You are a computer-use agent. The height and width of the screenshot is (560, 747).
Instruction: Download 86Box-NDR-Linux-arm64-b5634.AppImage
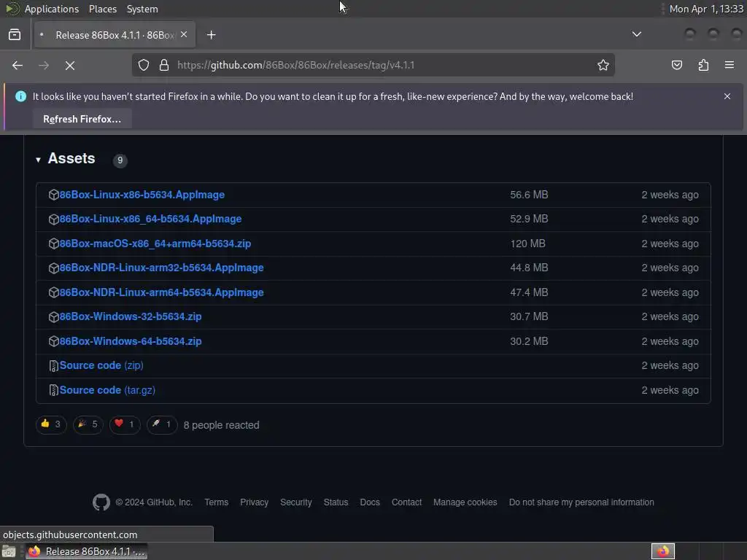point(161,292)
